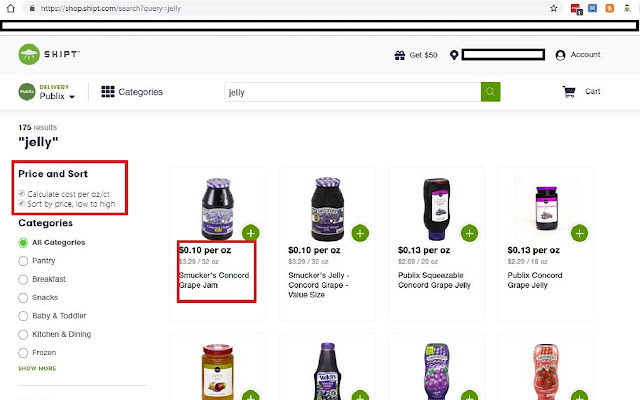Open the Categories grid icon
This screenshot has height=400, width=640.
(108, 91)
